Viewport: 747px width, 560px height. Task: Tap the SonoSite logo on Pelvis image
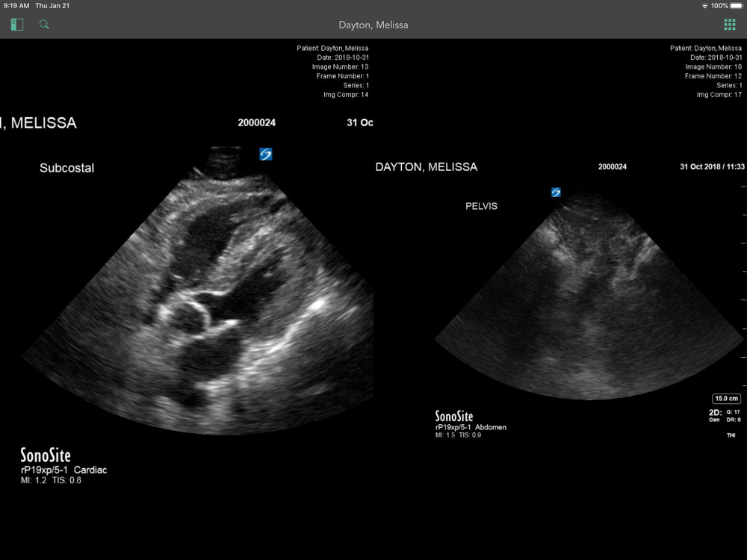click(556, 193)
